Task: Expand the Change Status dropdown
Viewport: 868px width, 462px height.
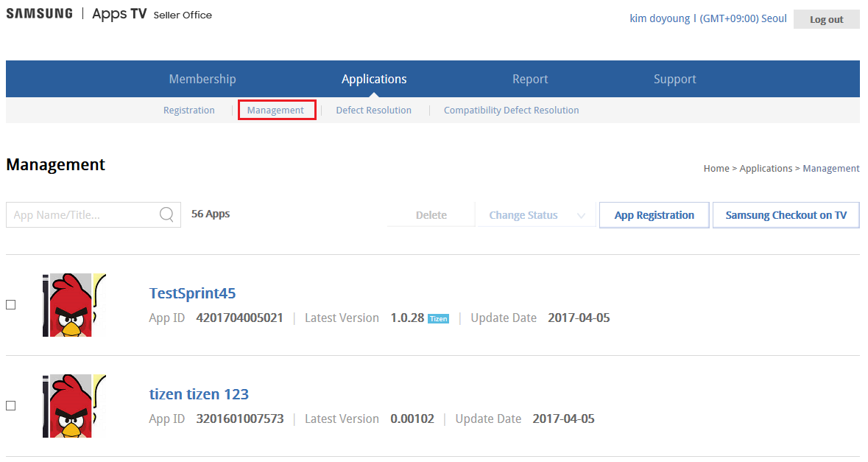Action: click(537, 215)
